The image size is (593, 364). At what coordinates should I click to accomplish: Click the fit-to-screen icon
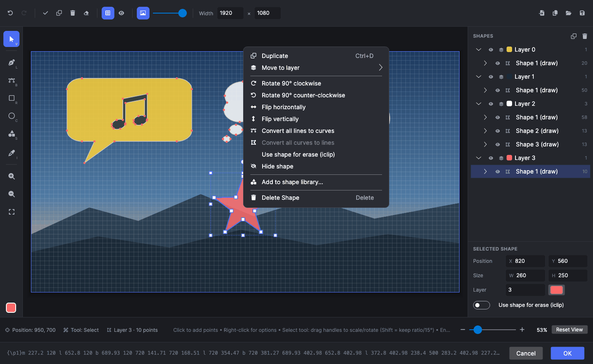coord(11,212)
